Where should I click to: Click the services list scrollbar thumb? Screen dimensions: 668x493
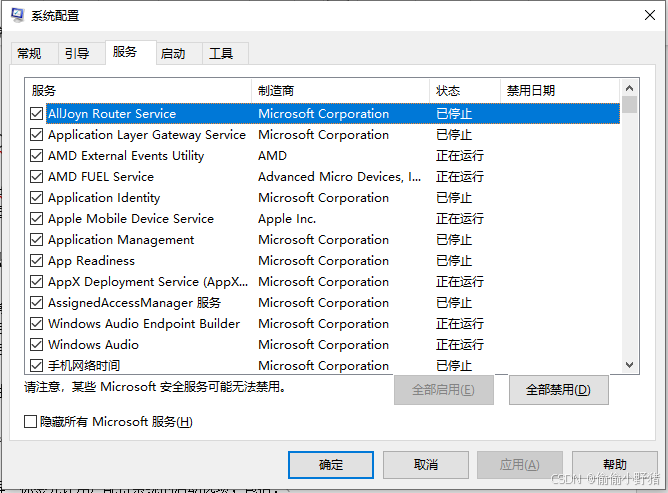pos(629,104)
